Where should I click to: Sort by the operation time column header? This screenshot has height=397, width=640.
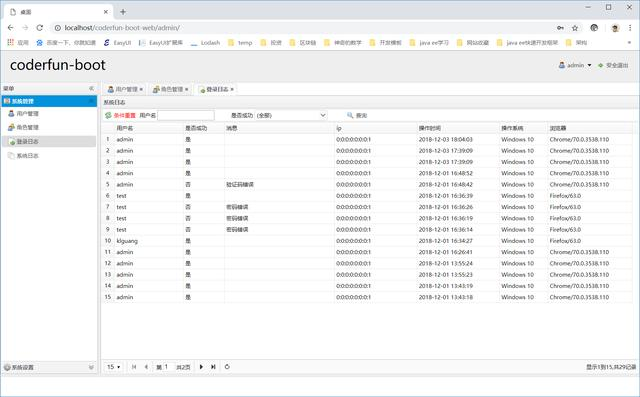click(x=457, y=128)
